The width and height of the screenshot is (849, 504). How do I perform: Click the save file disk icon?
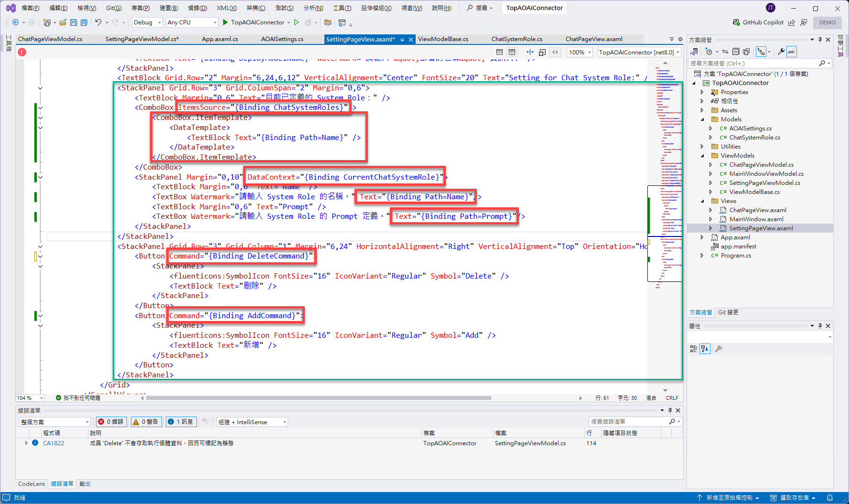(74, 22)
